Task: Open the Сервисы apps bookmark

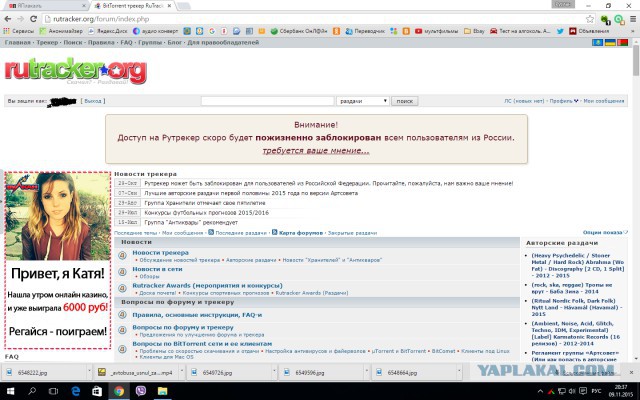Action: [19, 31]
